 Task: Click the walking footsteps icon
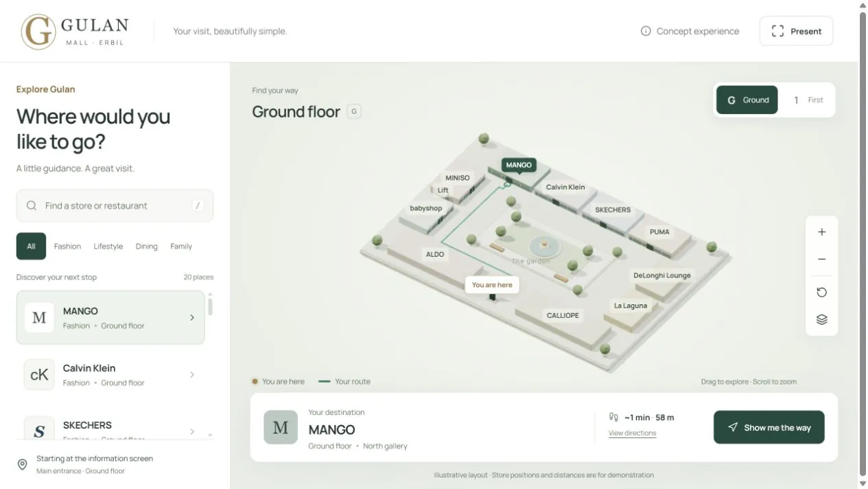click(x=613, y=417)
